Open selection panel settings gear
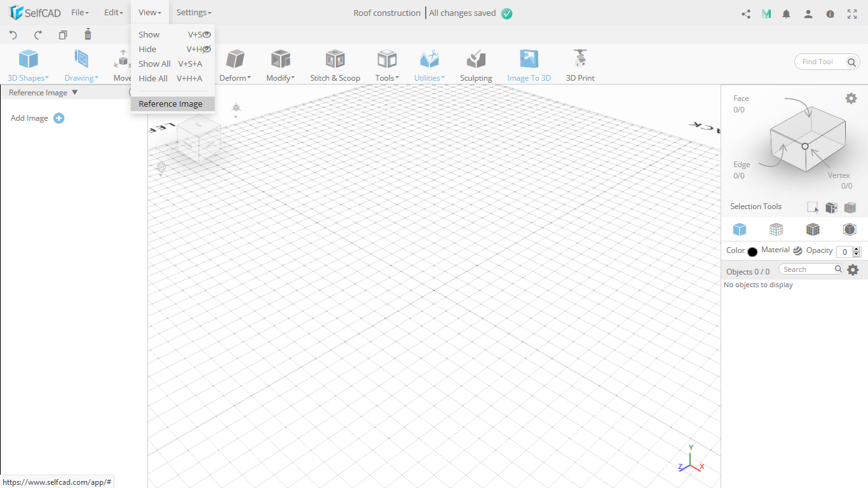Image resolution: width=868 pixels, height=488 pixels. pyautogui.click(x=851, y=98)
